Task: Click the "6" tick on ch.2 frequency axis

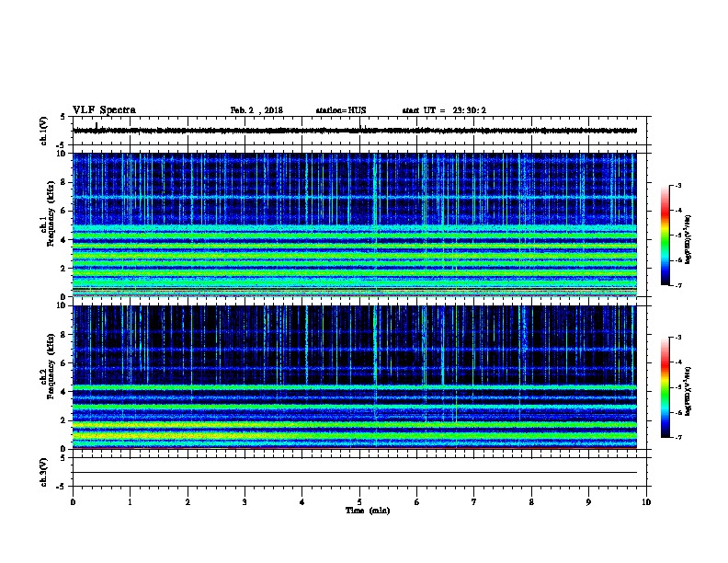Action: [x=64, y=363]
